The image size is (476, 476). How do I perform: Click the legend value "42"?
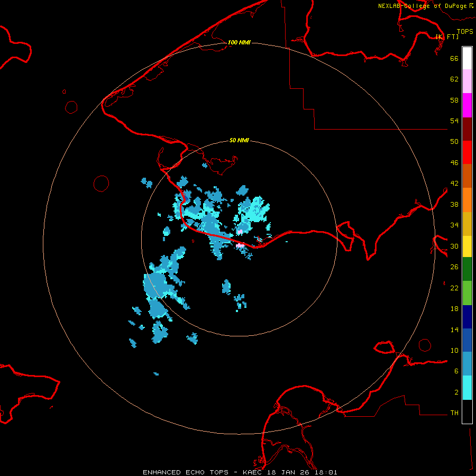click(x=454, y=184)
